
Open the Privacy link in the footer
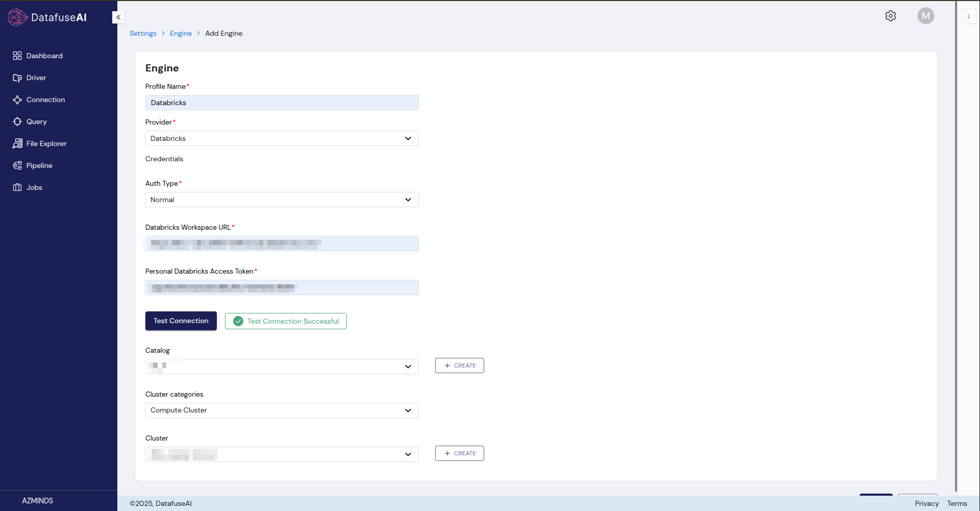pos(926,503)
